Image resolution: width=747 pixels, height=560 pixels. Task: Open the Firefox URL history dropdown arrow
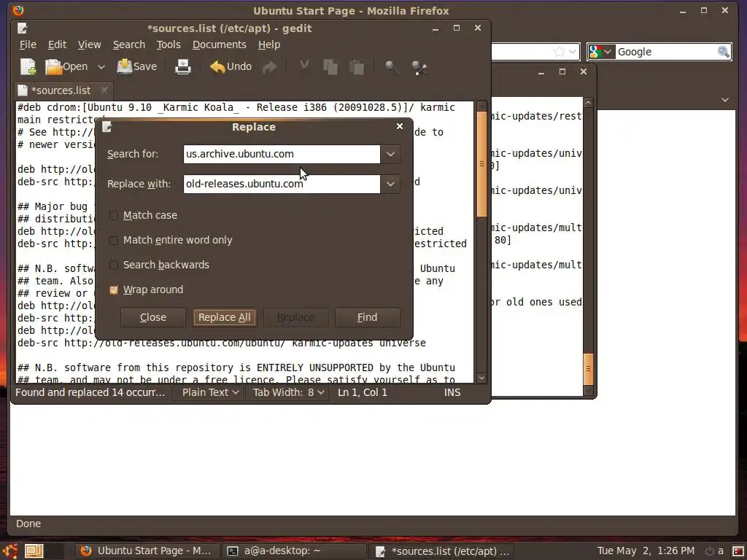coord(573,52)
